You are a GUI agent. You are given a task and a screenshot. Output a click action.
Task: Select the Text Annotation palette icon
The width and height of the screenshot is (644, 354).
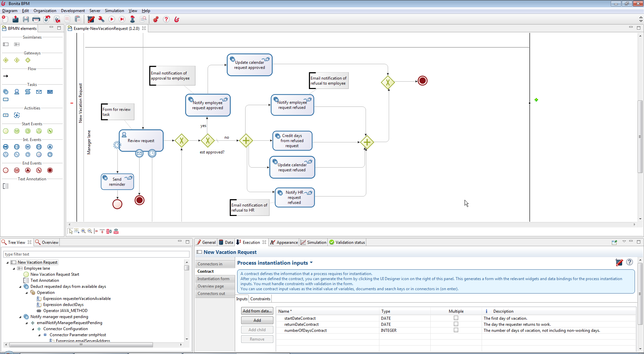pyautogui.click(x=6, y=186)
